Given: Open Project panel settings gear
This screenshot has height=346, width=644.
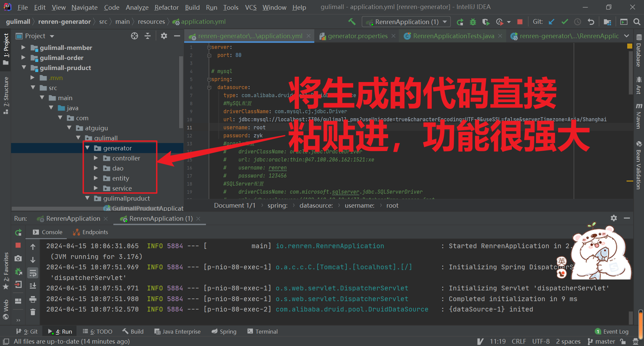Looking at the screenshot, I should (x=164, y=36).
